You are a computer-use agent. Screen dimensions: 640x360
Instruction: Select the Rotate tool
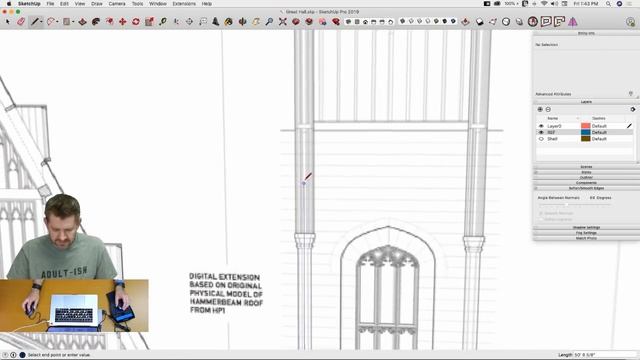pos(136,22)
